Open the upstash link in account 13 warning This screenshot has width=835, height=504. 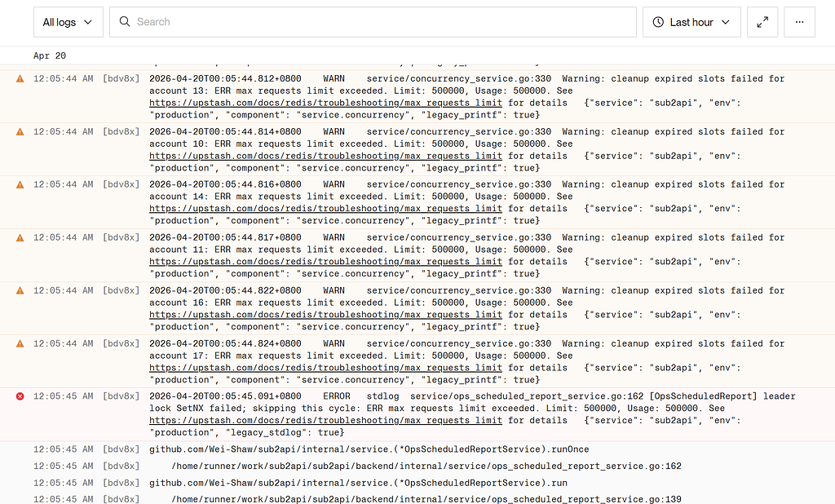pos(325,103)
